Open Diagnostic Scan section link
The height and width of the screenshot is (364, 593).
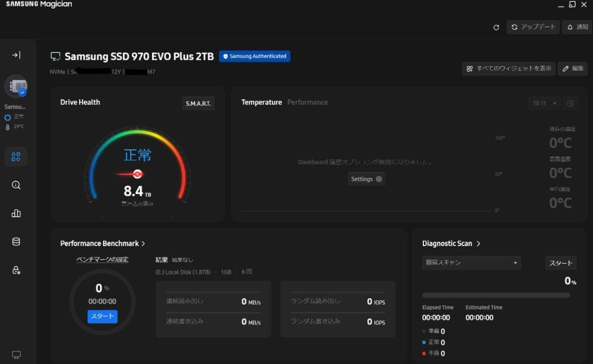tap(451, 243)
